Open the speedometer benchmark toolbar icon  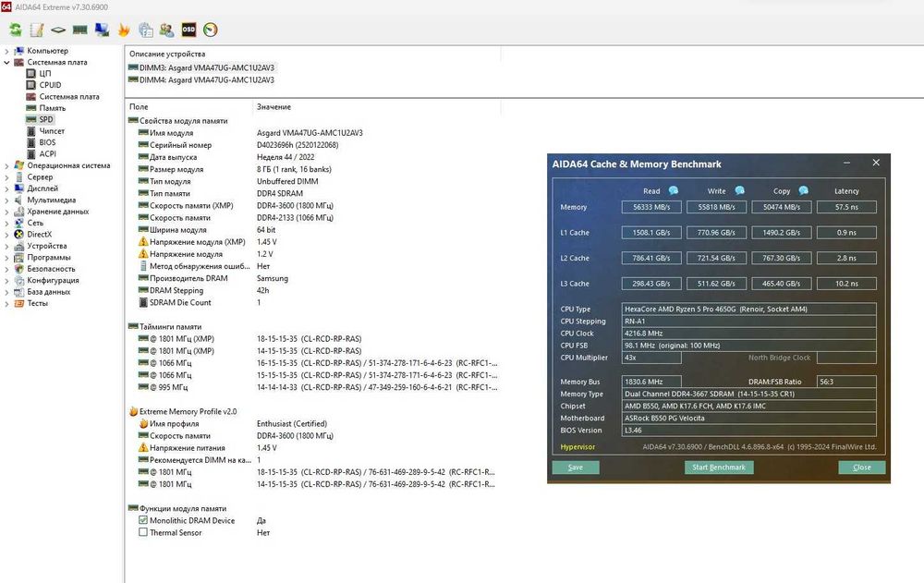(x=211, y=30)
